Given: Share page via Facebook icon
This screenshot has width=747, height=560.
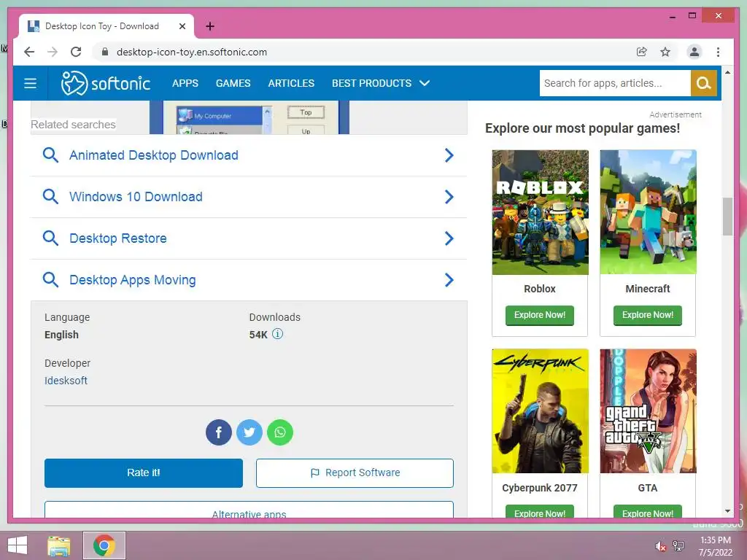Looking at the screenshot, I should click(219, 432).
